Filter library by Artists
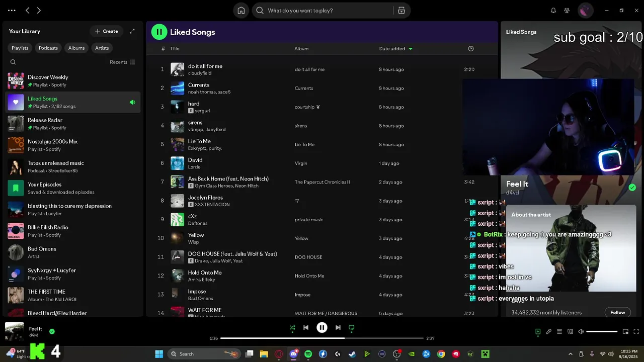The width and height of the screenshot is (644, 362). pyautogui.click(x=102, y=48)
